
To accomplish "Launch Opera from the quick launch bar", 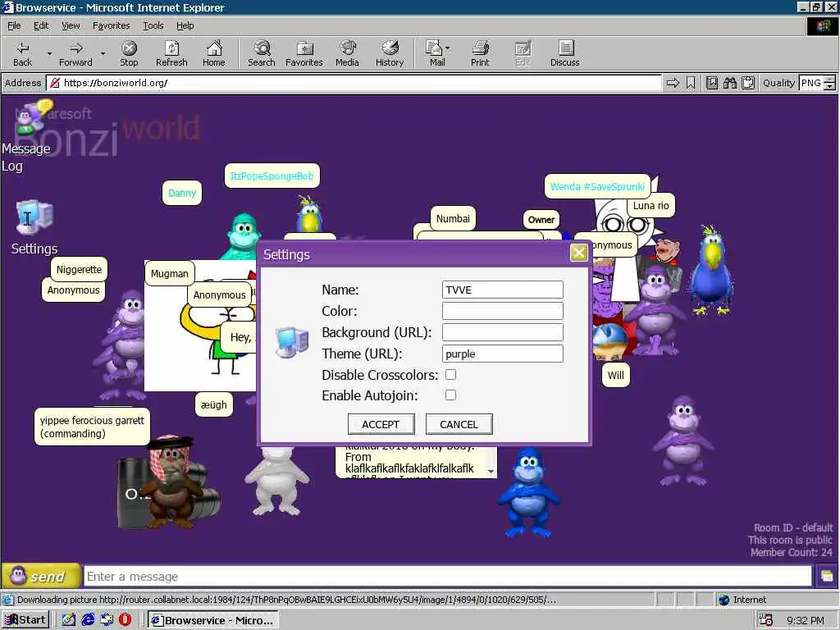I will coord(125,620).
